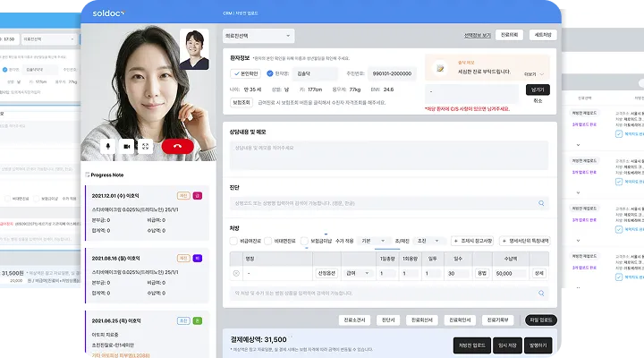Toggle first checkbox in right background list
644x358 pixels.
619,134
